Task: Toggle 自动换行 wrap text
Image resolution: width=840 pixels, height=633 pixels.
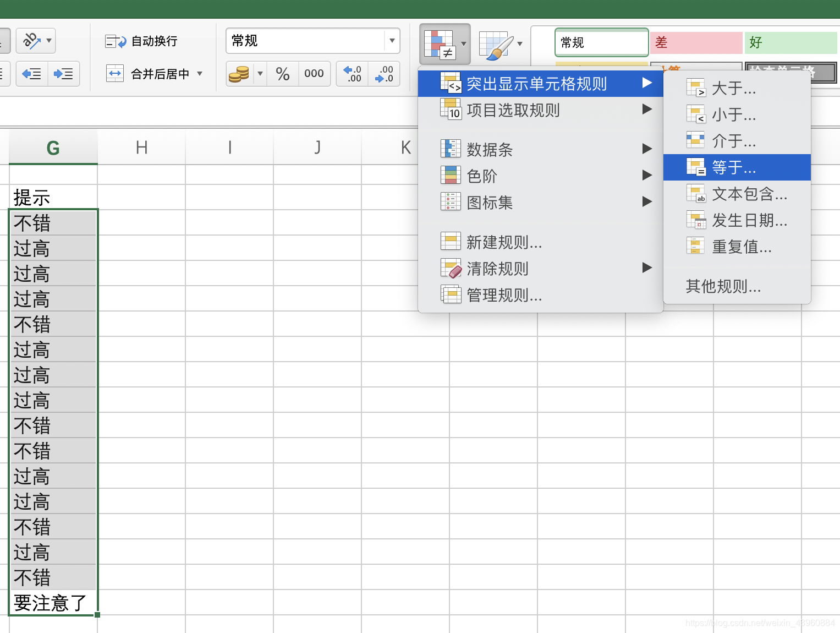Action: pos(141,41)
